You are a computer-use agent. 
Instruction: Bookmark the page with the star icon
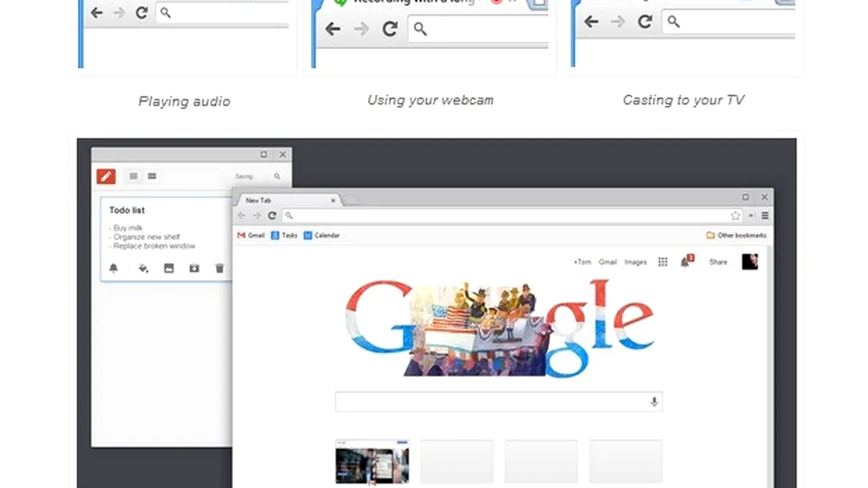pos(735,215)
